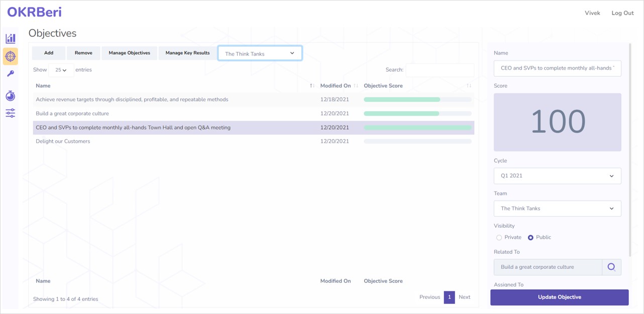Go to Next page
The width and height of the screenshot is (644, 314).
pos(465,297)
